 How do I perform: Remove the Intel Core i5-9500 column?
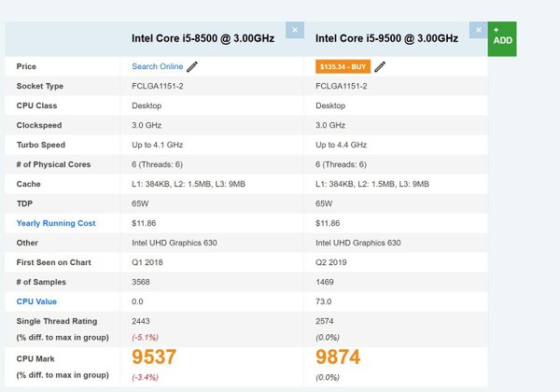[478, 30]
